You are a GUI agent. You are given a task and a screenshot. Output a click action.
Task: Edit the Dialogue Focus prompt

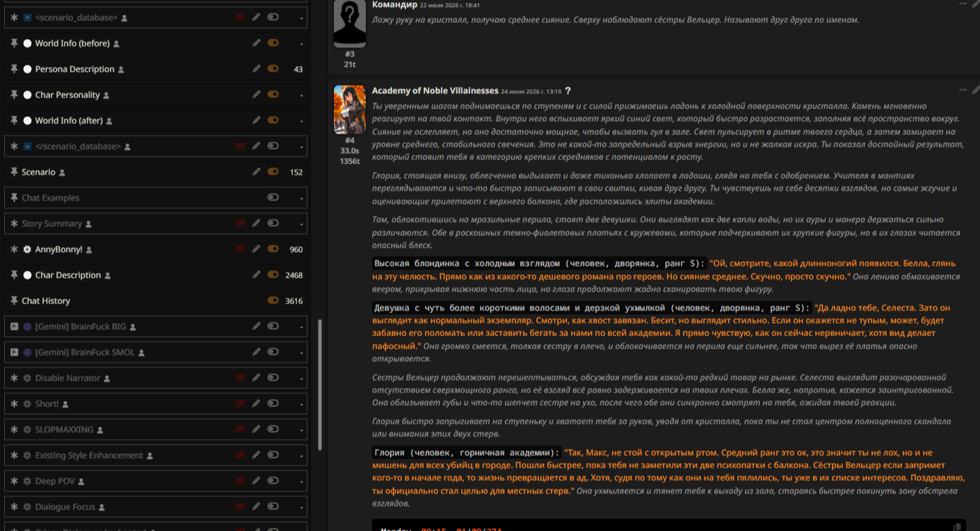point(257,507)
